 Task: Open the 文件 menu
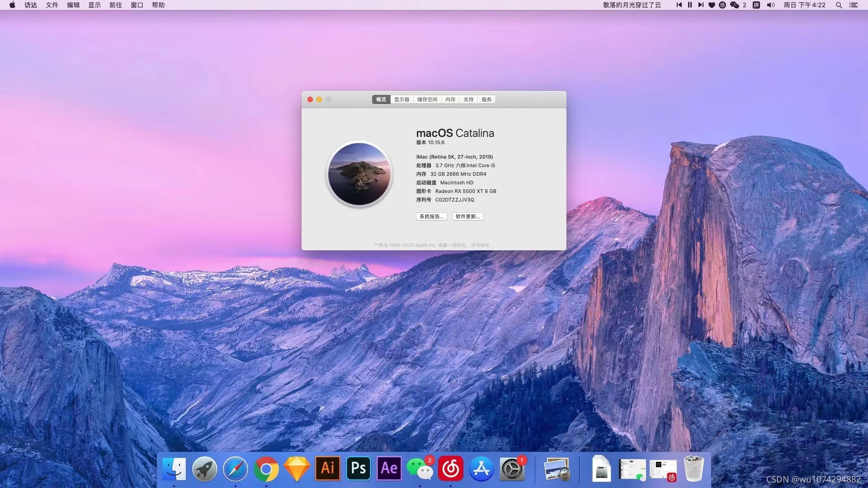click(52, 5)
